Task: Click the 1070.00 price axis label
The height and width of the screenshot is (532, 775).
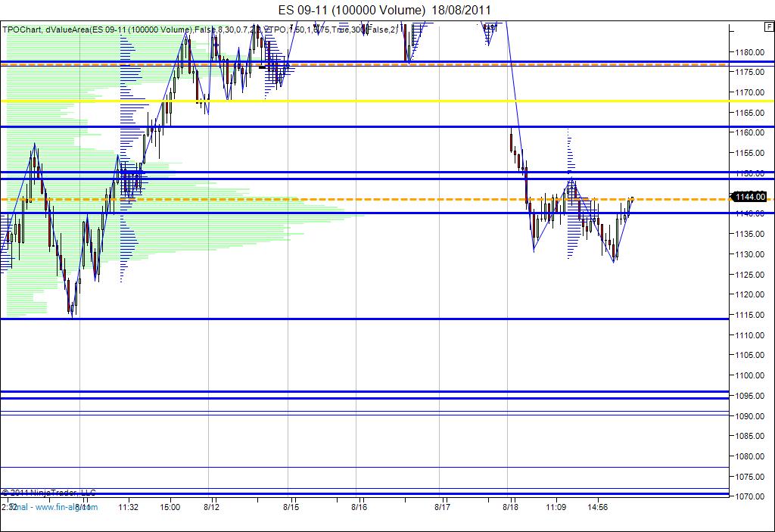Action: click(750, 496)
